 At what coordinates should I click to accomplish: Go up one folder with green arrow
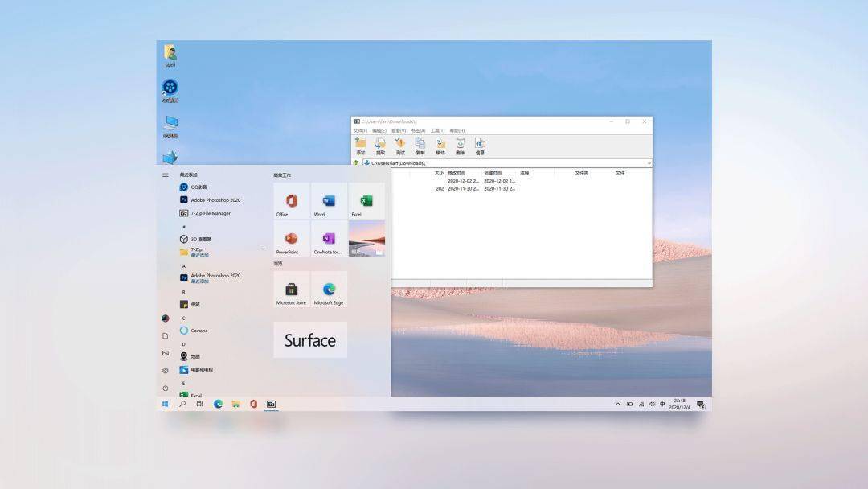[x=356, y=162]
